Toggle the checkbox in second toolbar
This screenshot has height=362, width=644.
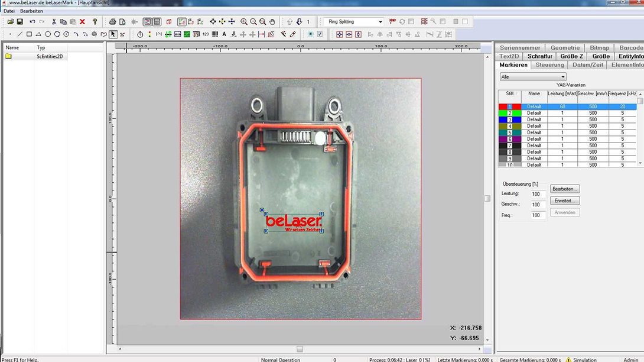pyautogui.click(x=320, y=34)
